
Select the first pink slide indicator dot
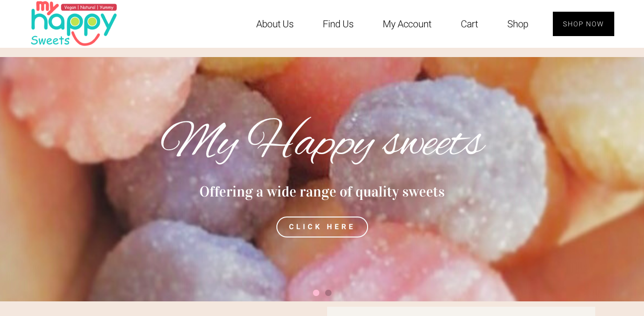(316, 293)
